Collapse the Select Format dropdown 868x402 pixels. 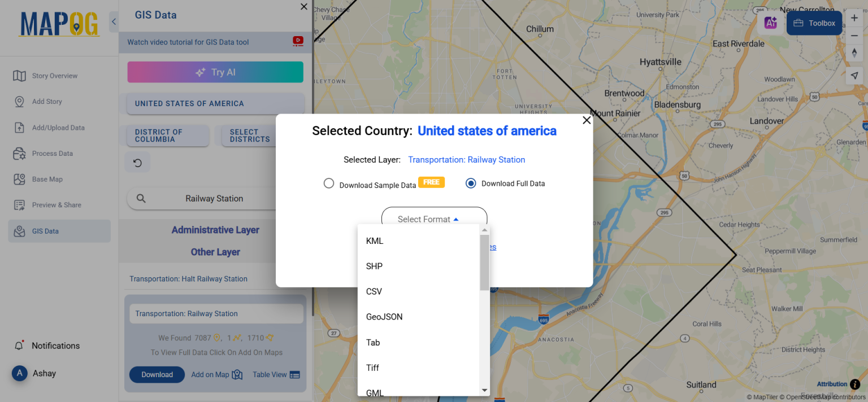[434, 219]
